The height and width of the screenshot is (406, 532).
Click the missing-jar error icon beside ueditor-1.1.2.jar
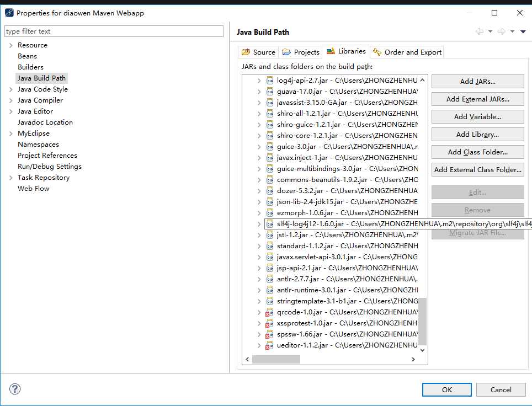(269, 345)
